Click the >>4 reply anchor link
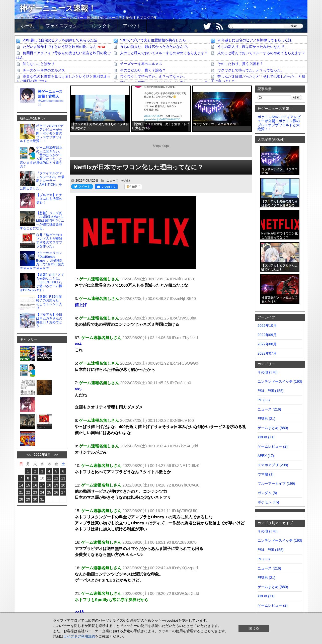 pyautogui.click(x=78, y=344)
